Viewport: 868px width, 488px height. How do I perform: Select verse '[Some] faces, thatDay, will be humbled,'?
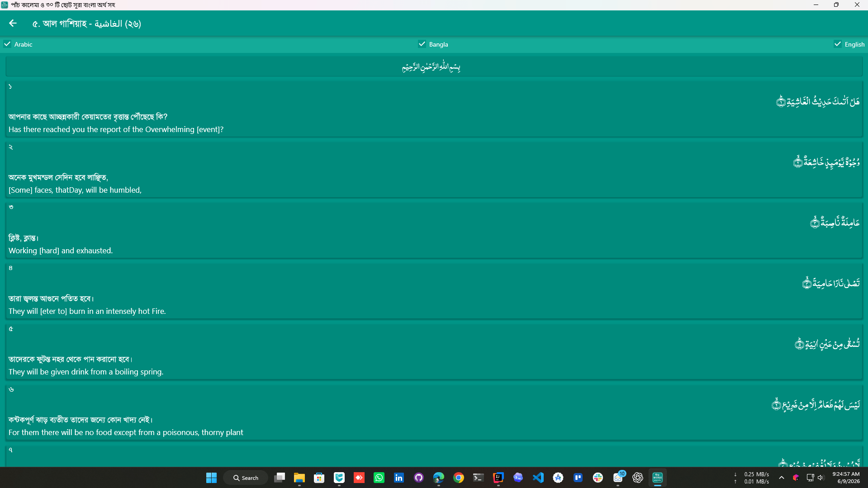(x=434, y=170)
